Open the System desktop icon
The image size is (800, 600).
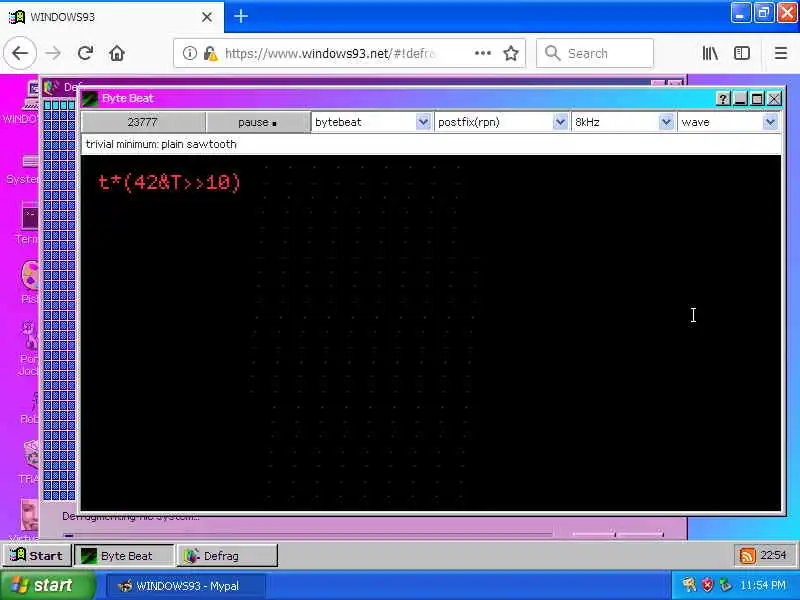[23, 169]
